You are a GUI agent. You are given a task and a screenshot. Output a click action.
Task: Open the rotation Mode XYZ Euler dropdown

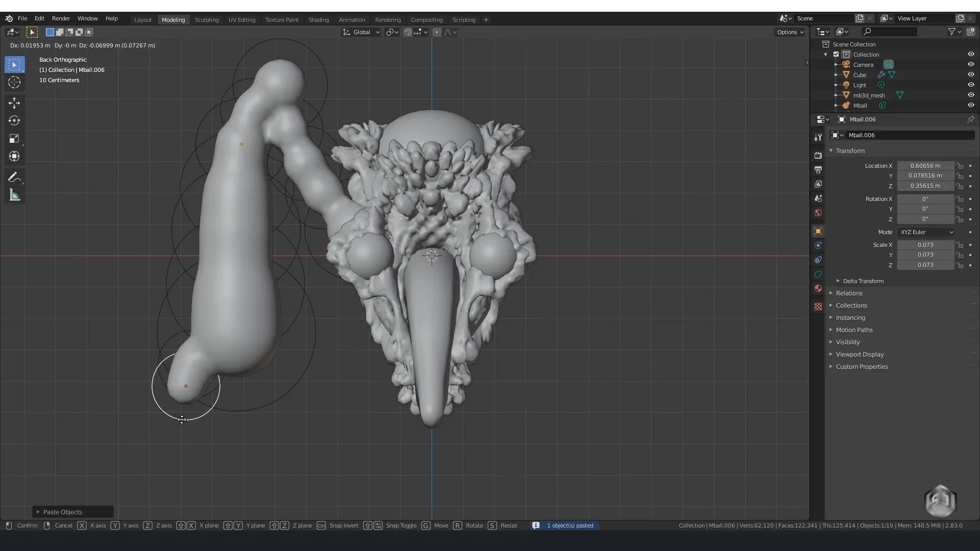coord(926,232)
